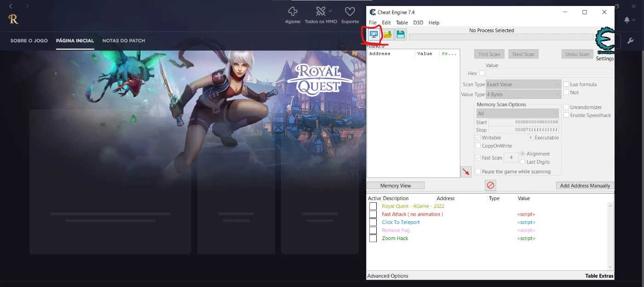Toggle the Writable checkbox
Image resolution: width=644 pixels, height=287 pixels.
(478, 138)
